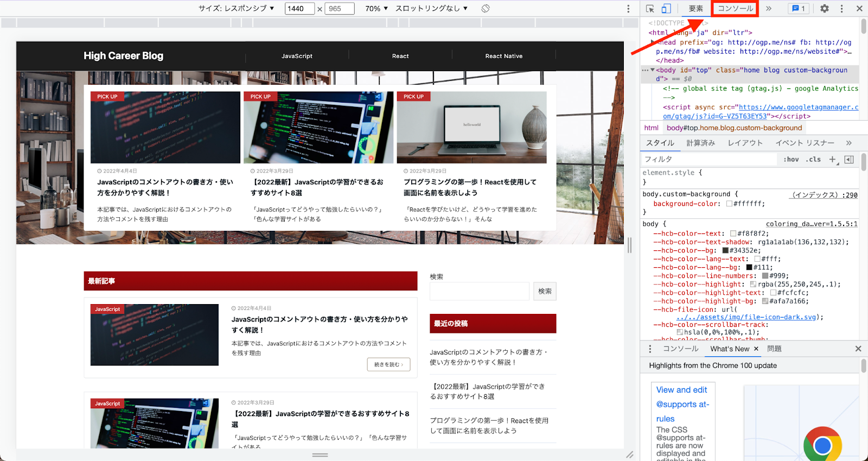Open DevTools settings gear

pos(825,9)
